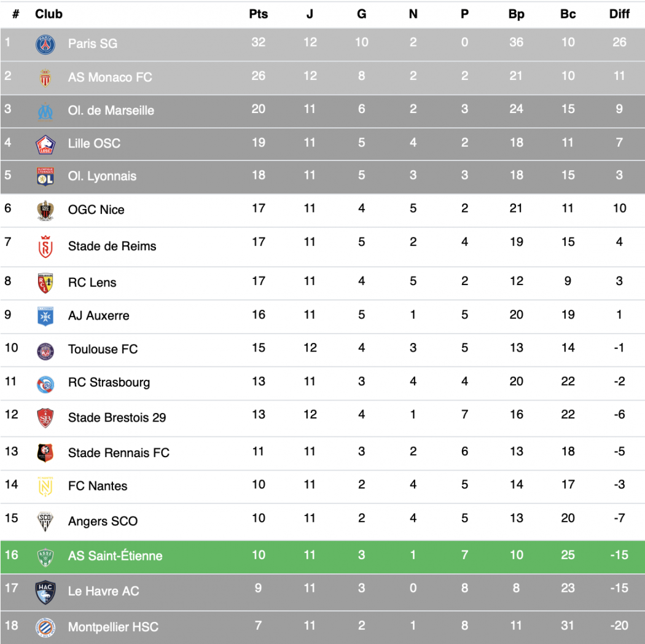Click the highlighted AS Saint-Étienne row name
Image resolution: width=645 pixels, height=644 pixels.
(x=115, y=556)
